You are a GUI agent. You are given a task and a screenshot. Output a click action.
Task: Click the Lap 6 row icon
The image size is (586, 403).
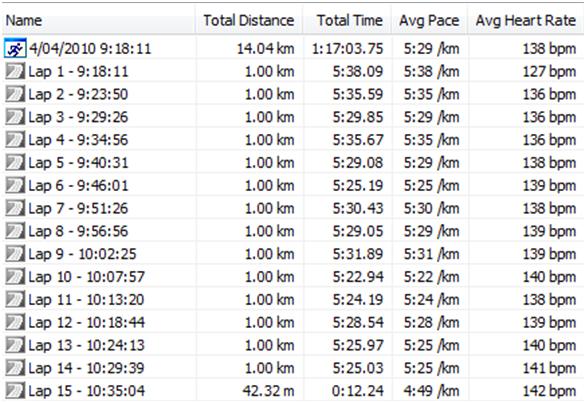click(x=15, y=185)
